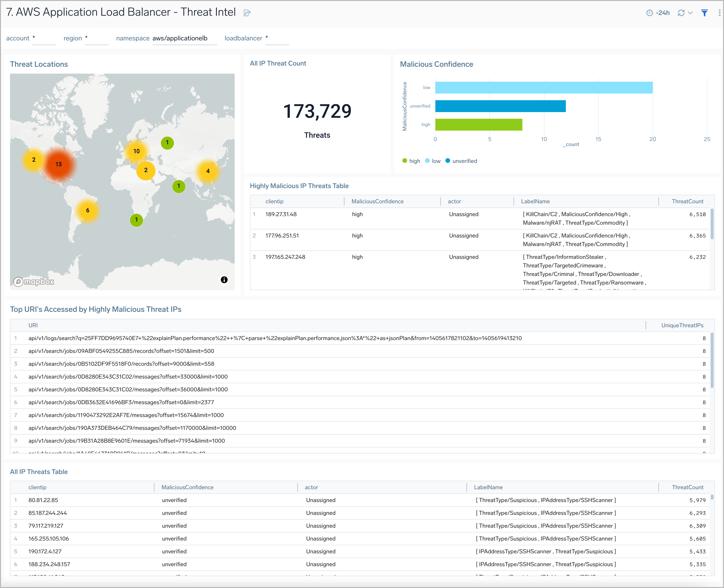Select URI row with offset=33000&limit=1000

click(x=360, y=377)
